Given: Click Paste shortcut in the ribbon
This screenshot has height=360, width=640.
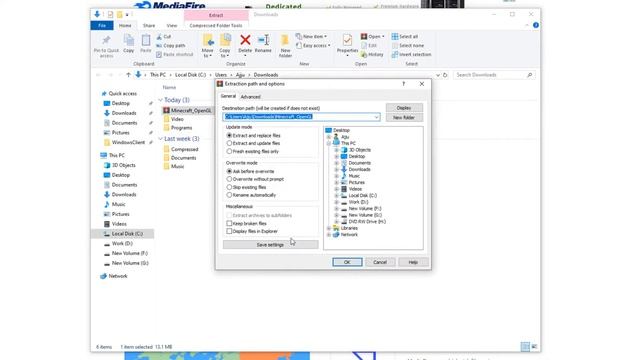Looking at the screenshot, I should pos(175,54).
